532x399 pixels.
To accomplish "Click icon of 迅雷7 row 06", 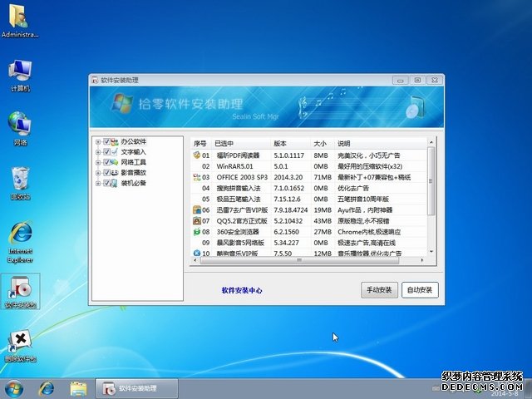I will click(x=197, y=209).
